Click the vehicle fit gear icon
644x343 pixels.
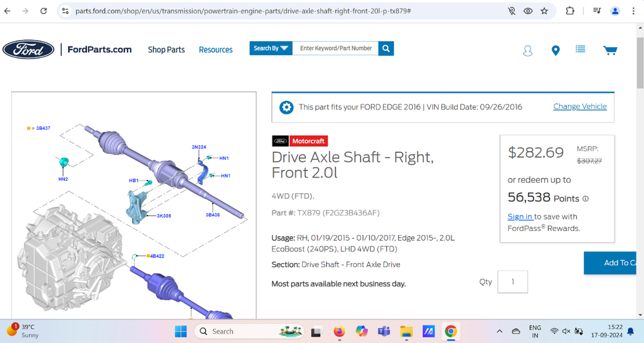click(x=287, y=107)
